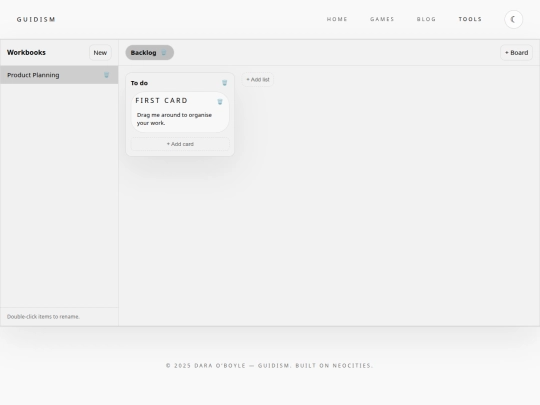The image size is (540, 405).
Task: Click the Workbooks sidebar heading
Action: click(x=26, y=52)
